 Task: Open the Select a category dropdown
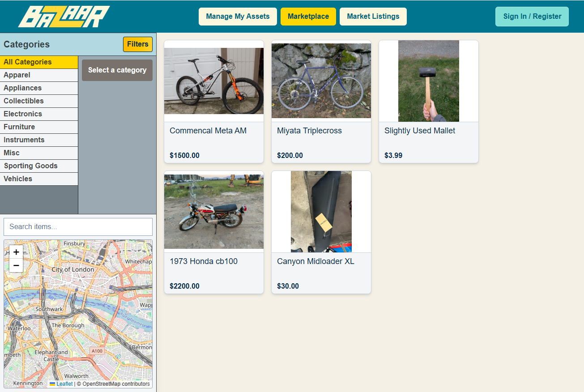117,70
